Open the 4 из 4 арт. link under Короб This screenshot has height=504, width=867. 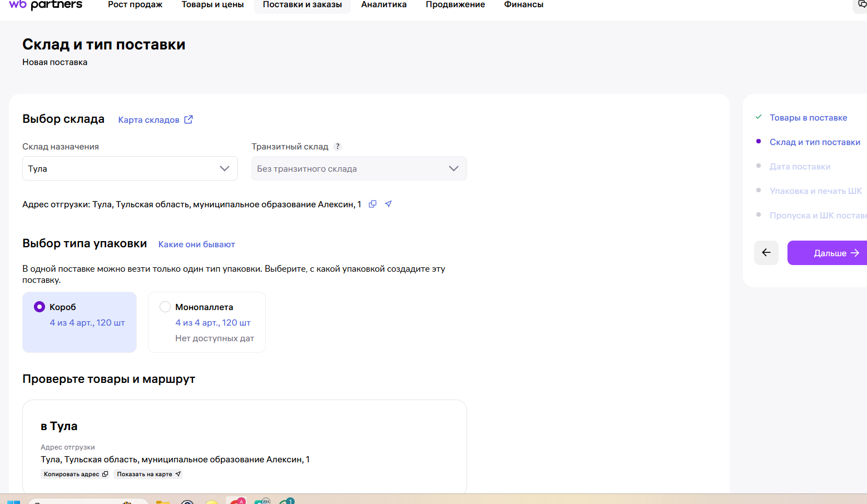tap(87, 323)
